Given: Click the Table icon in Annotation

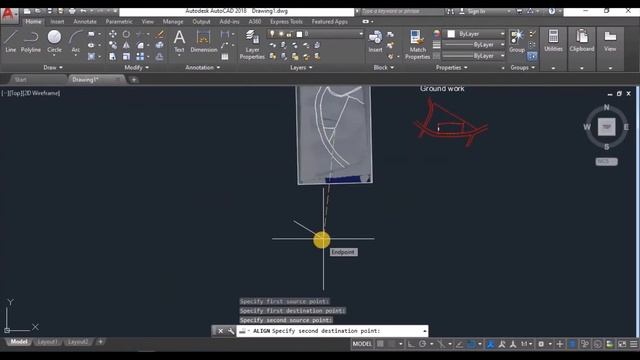Looking at the screenshot, I should tap(225, 57).
